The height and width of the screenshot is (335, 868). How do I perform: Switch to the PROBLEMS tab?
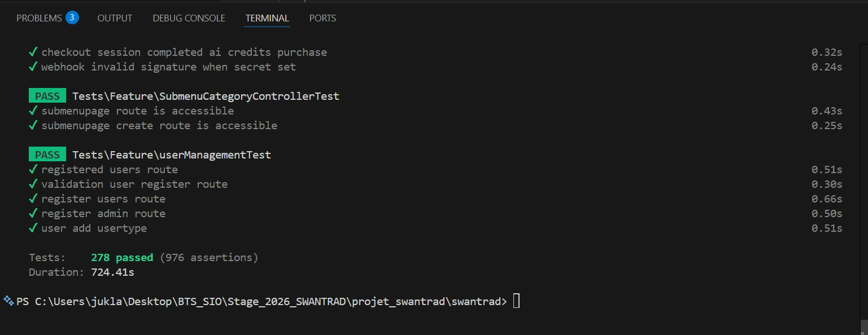41,17
